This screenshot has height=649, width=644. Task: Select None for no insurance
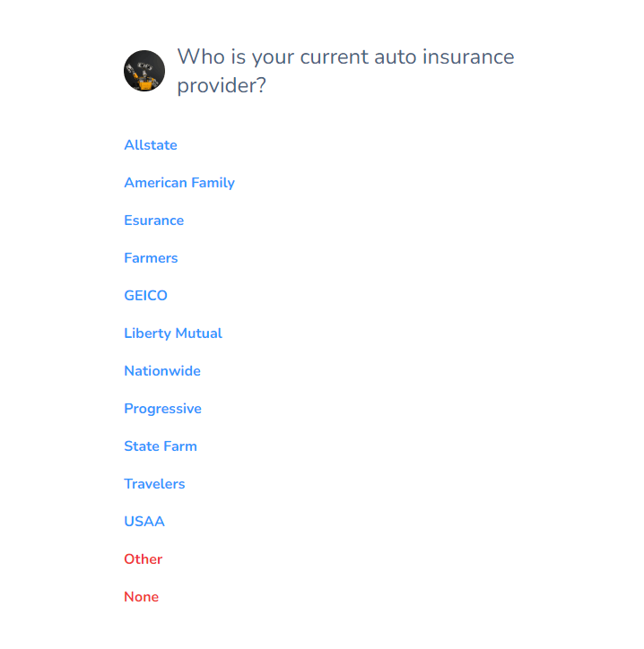coord(142,597)
